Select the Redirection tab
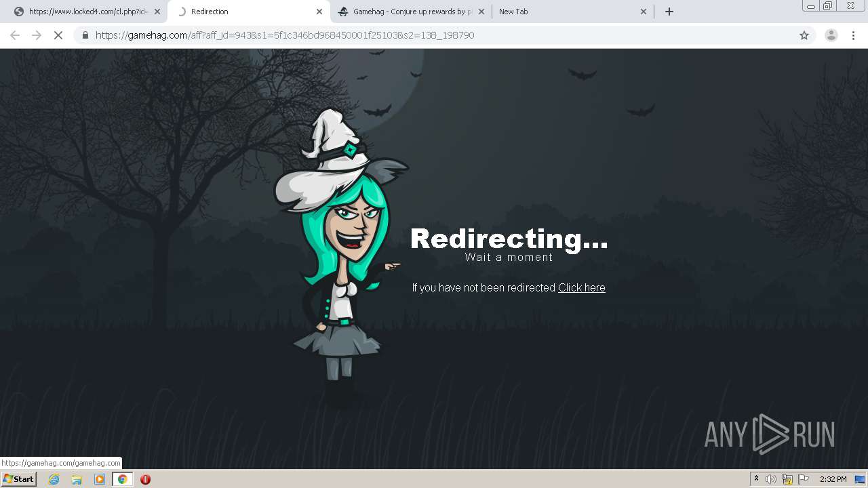This screenshot has width=868, height=488. (x=248, y=12)
